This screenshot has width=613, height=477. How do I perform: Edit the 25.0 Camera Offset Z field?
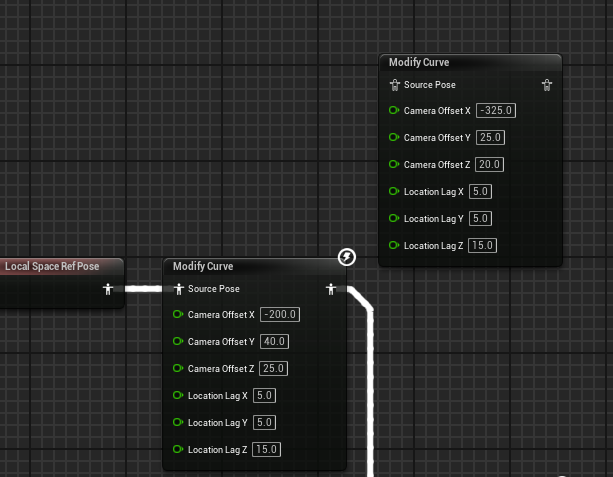coord(274,368)
